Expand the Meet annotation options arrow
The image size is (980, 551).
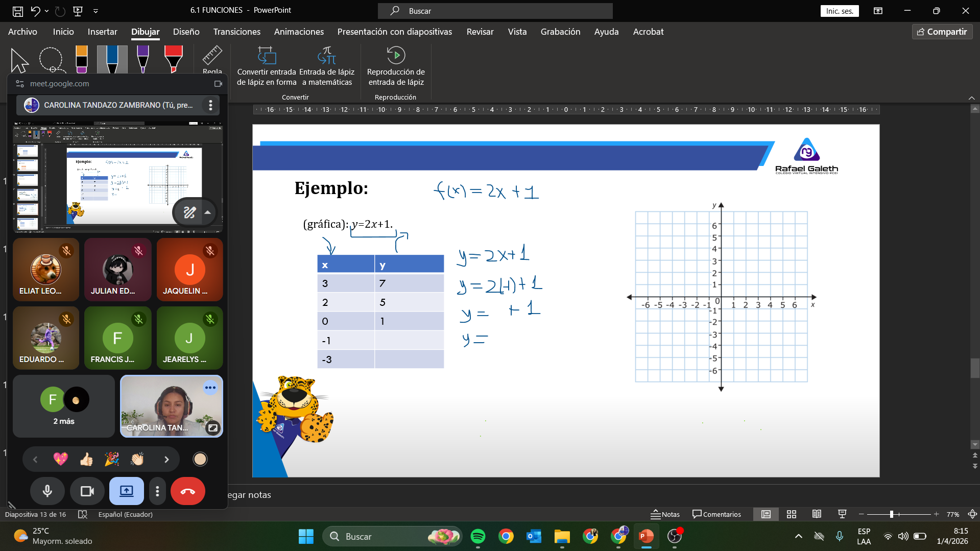207,212
